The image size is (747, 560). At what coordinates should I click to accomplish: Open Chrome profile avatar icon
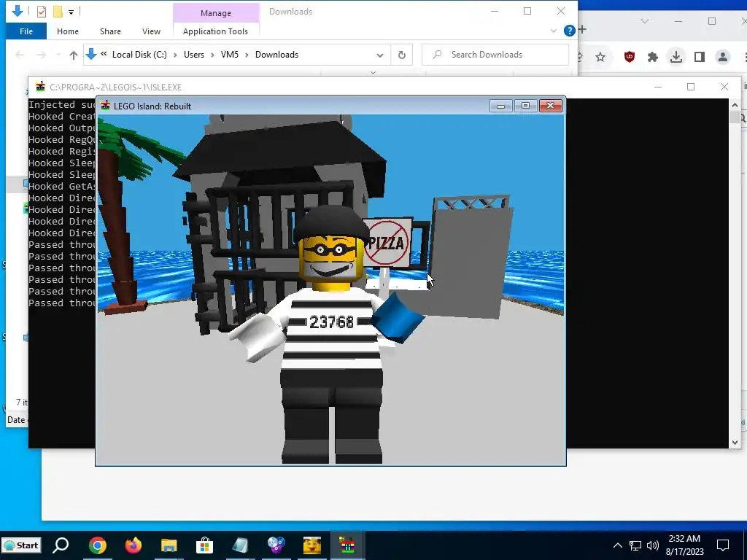coord(723,57)
